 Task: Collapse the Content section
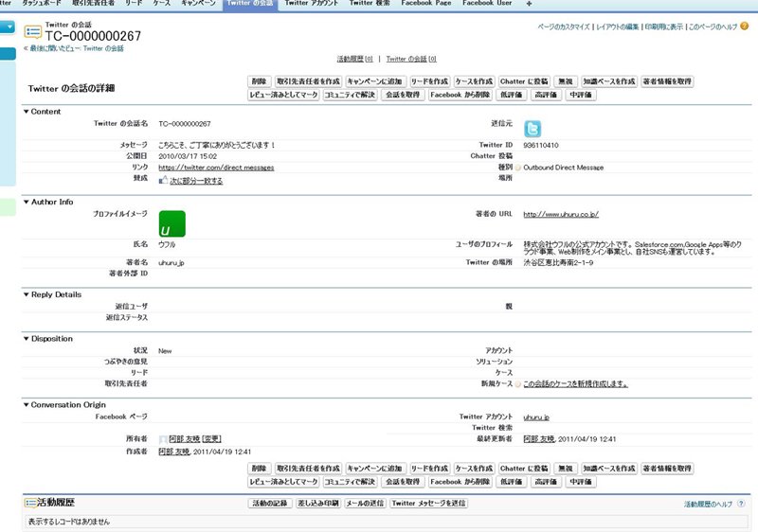[27, 112]
